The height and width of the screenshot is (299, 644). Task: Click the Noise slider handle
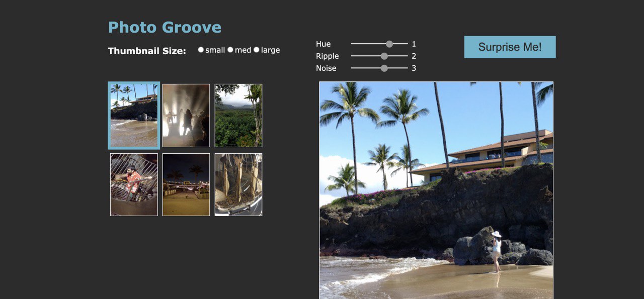tap(384, 68)
